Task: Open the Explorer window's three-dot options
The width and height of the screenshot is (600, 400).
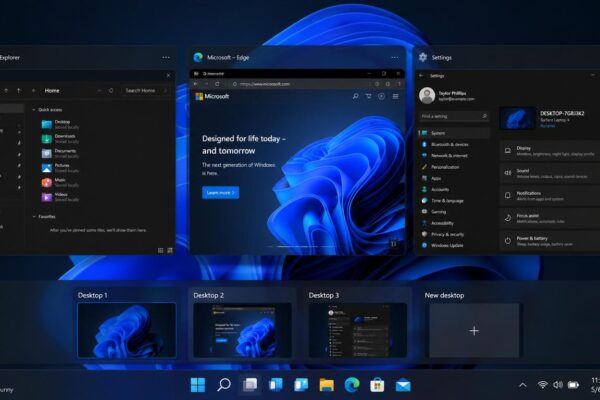Action: coord(166,57)
